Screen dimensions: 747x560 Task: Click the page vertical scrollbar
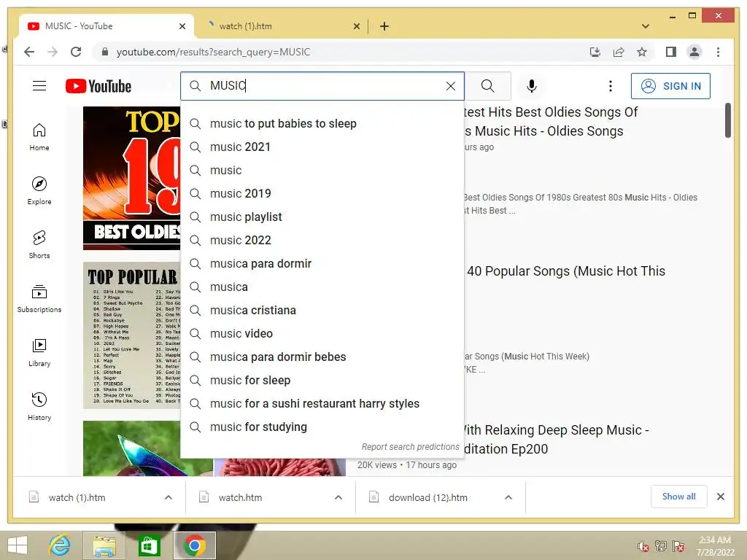pyautogui.click(x=727, y=120)
